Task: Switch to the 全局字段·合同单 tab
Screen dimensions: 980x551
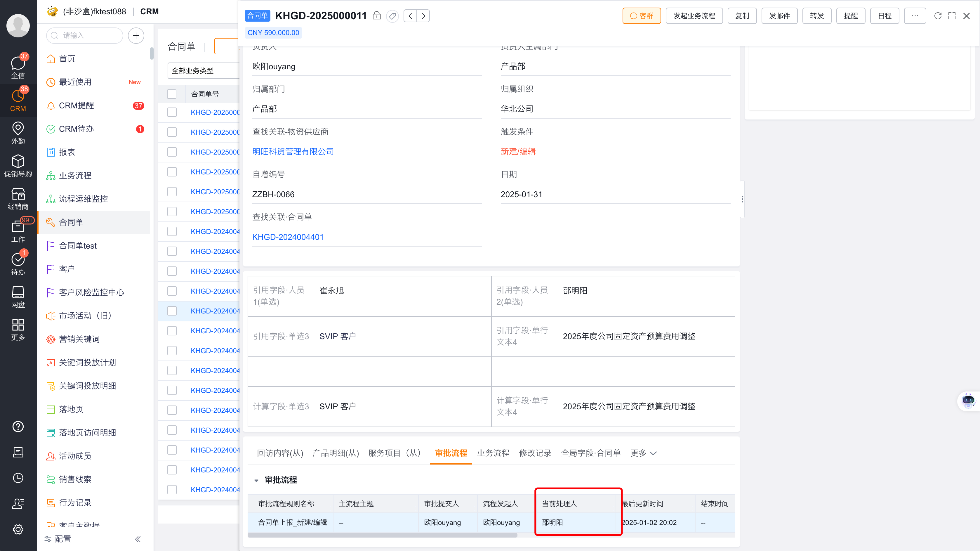Action: (590, 453)
